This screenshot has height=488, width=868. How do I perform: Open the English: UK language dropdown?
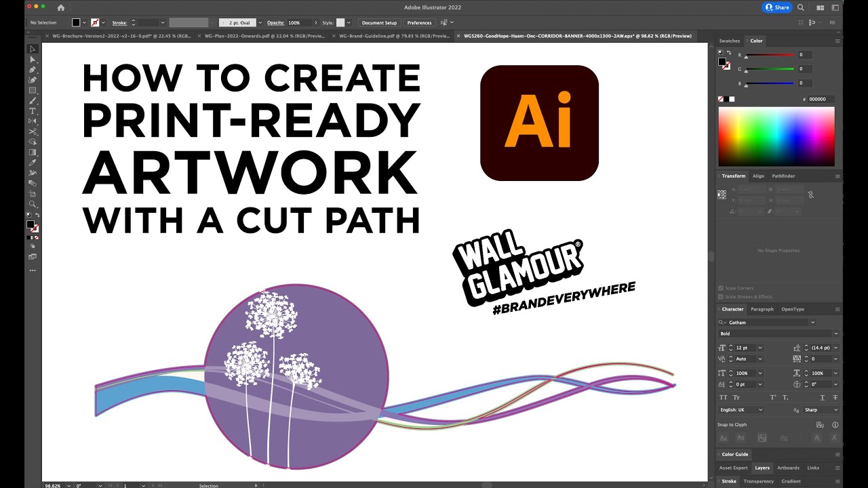click(760, 410)
